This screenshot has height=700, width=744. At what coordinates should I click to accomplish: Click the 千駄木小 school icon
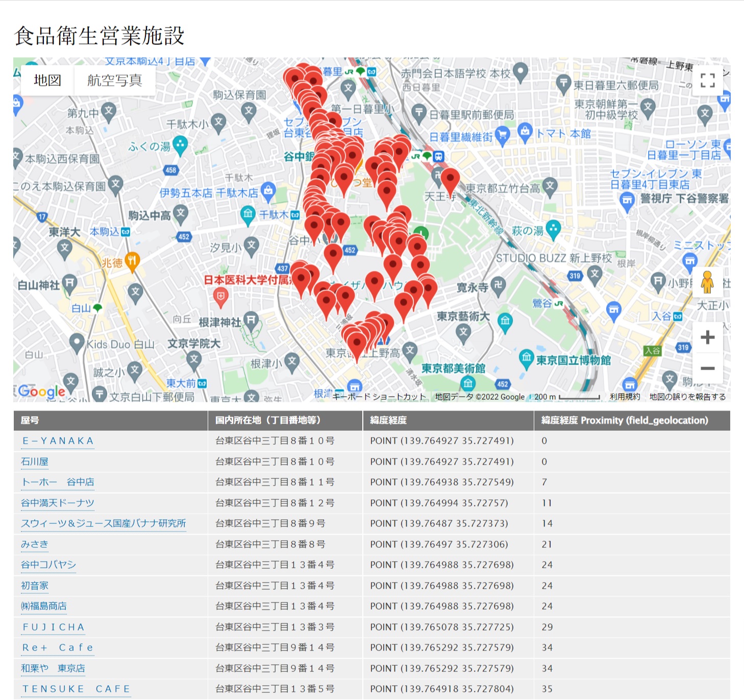point(218,123)
